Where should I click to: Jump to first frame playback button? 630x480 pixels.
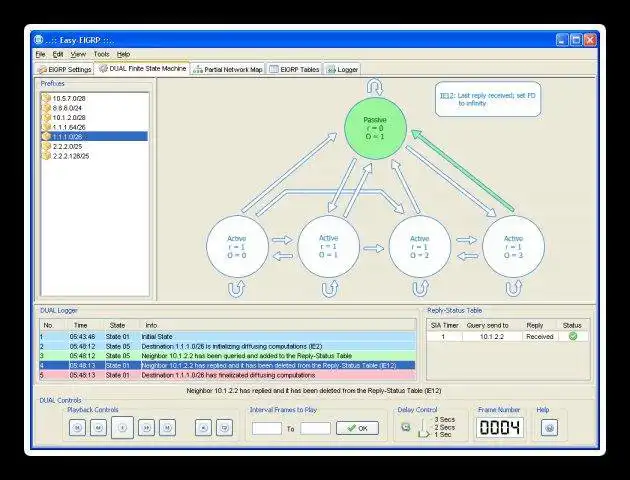[77, 428]
